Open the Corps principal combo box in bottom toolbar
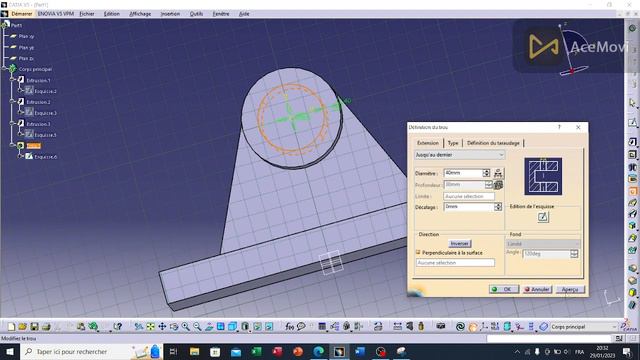Screen dimensions: 640x360 pos(584,327)
